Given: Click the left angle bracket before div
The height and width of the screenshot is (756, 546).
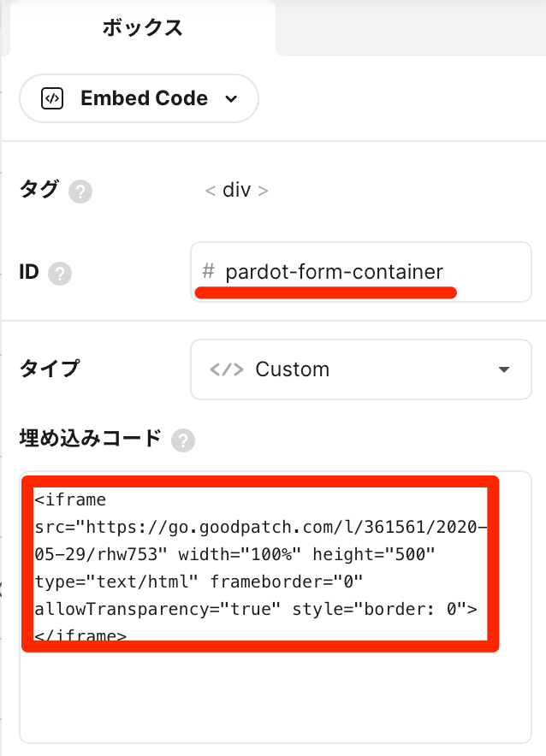Looking at the screenshot, I should pyautogui.click(x=211, y=191).
